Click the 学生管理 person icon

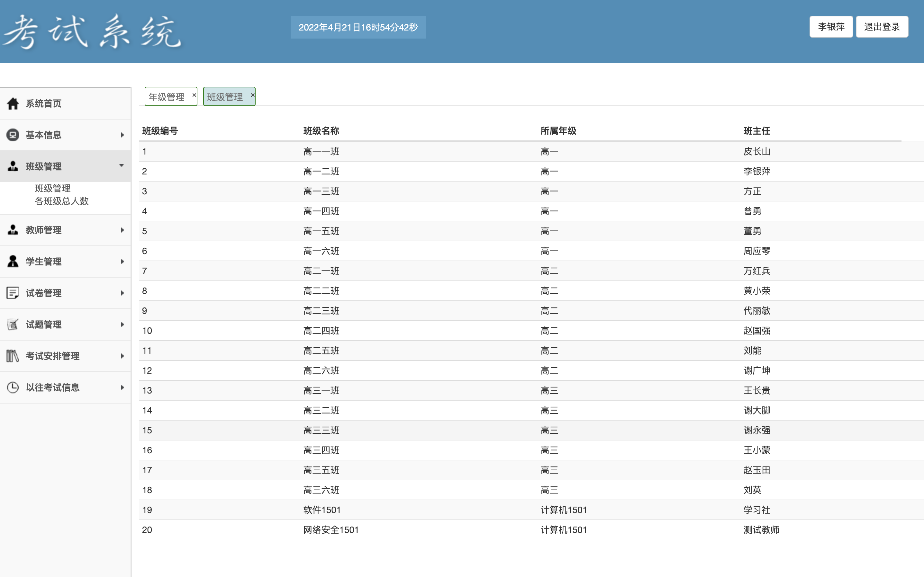[x=13, y=261]
